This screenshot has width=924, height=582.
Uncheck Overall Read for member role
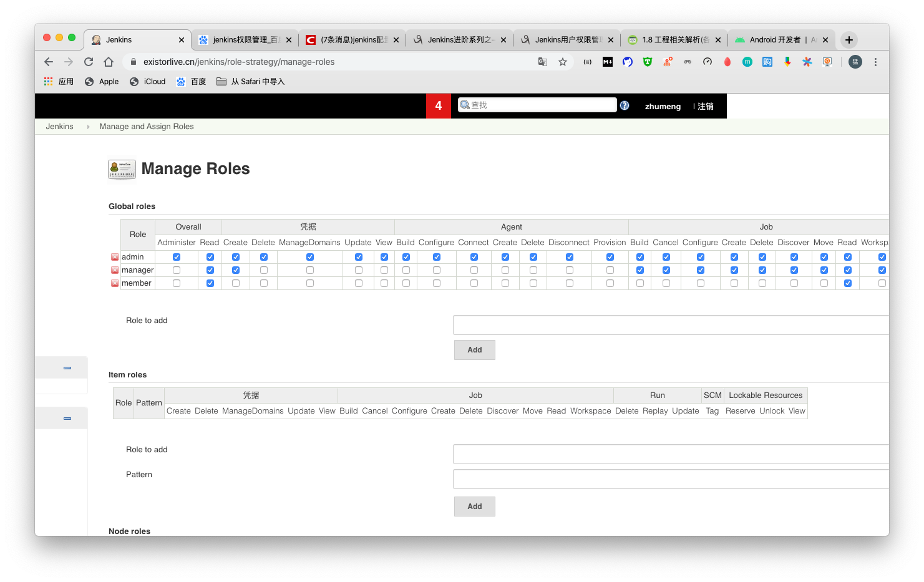pos(210,283)
